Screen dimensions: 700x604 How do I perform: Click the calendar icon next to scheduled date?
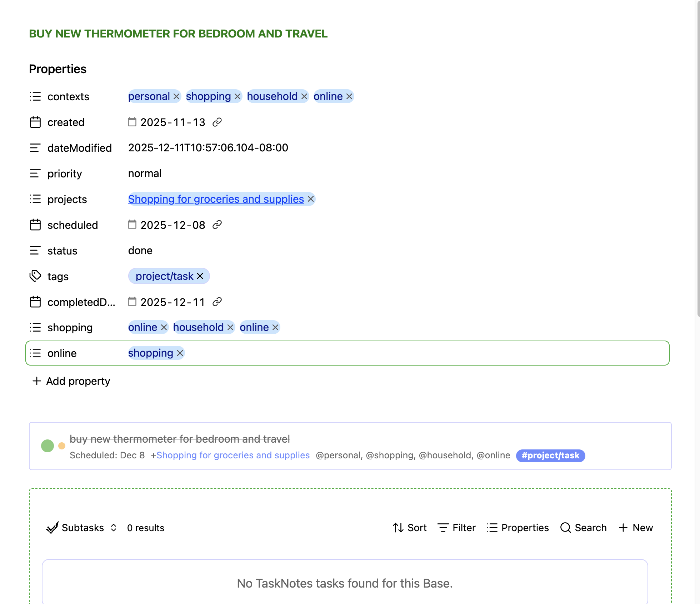click(x=132, y=225)
